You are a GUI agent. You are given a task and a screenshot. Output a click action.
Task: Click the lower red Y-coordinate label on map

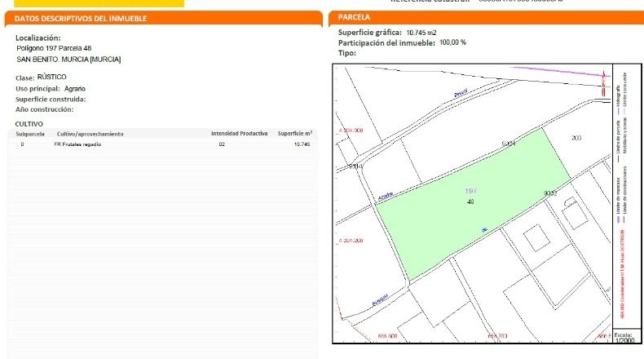coord(351,240)
